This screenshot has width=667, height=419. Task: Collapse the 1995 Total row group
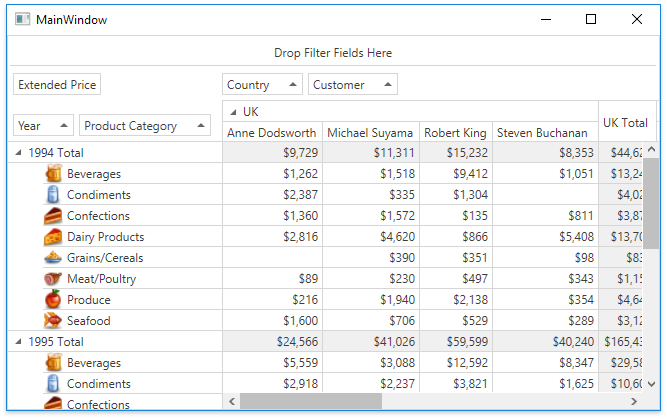[x=18, y=341]
